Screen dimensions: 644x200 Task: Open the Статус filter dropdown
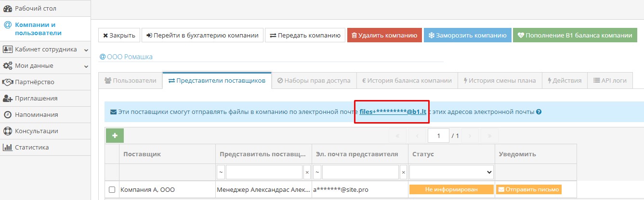pyautogui.click(x=451, y=172)
